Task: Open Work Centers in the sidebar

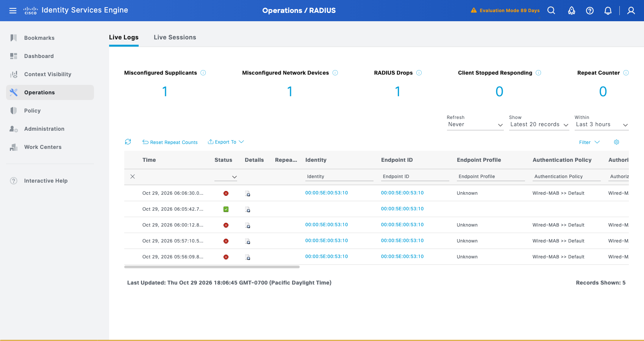Action: tap(50, 147)
